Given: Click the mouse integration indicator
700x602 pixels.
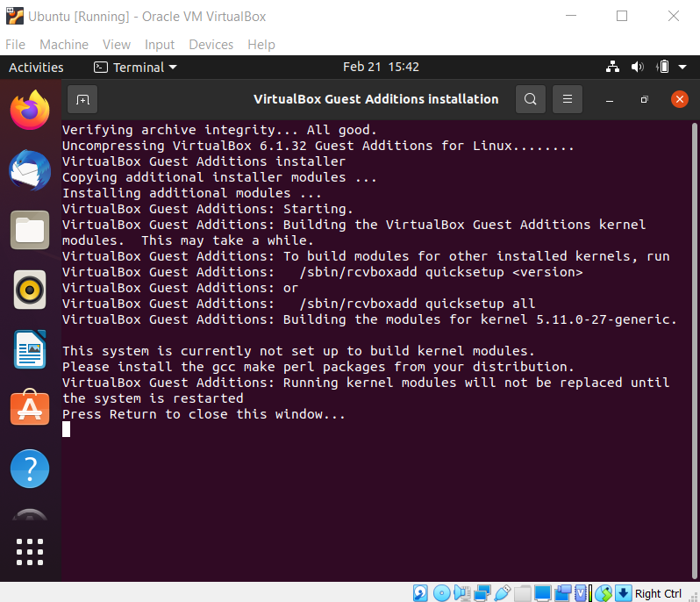Looking at the screenshot, I should 604,593.
